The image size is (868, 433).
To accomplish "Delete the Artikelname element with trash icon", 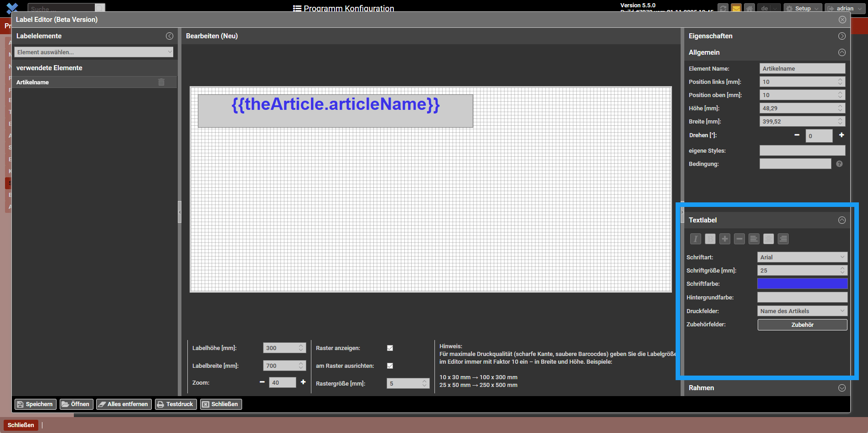I will (x=161, y=82).
